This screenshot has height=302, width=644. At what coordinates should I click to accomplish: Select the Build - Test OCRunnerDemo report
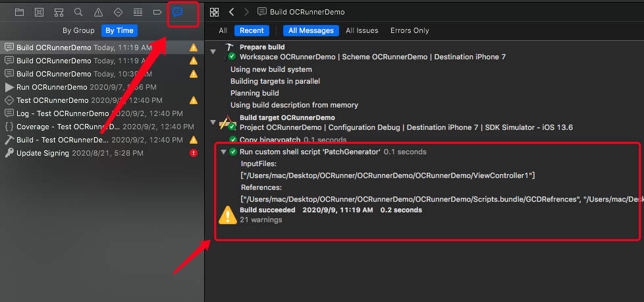[x=102, y=140]
